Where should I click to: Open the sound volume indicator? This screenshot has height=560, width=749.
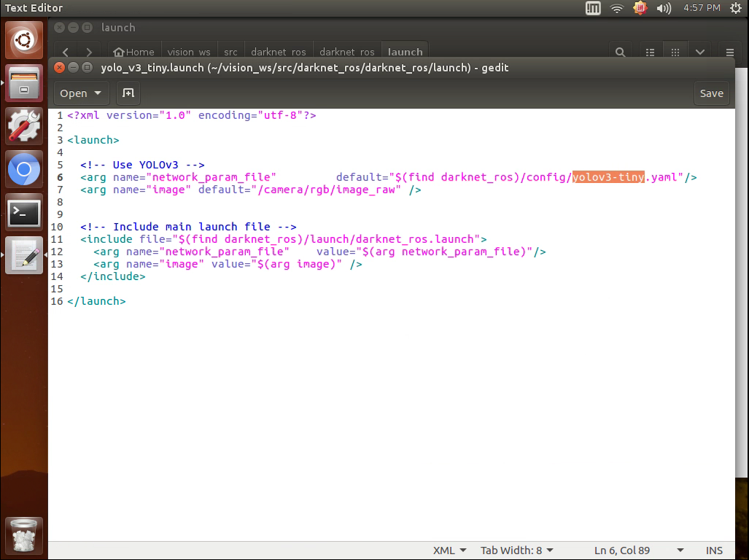click(x=664, y=8)
